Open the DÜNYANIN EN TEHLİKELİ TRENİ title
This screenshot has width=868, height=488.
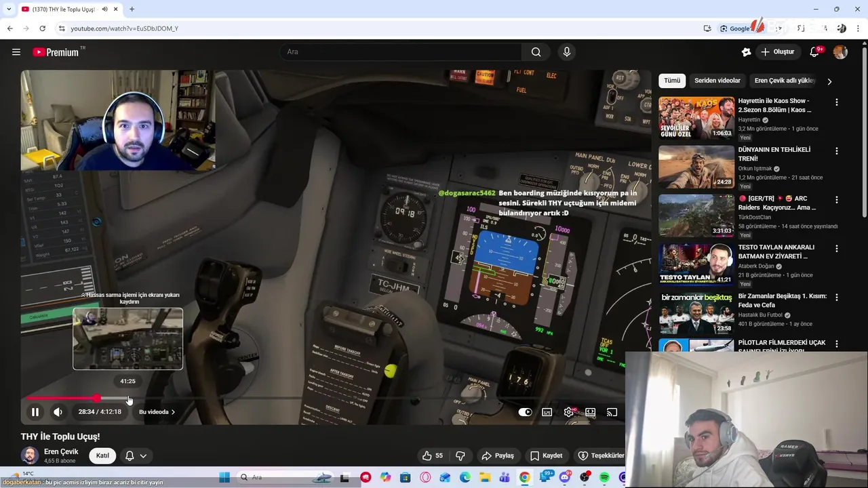[x=774, y=154]
